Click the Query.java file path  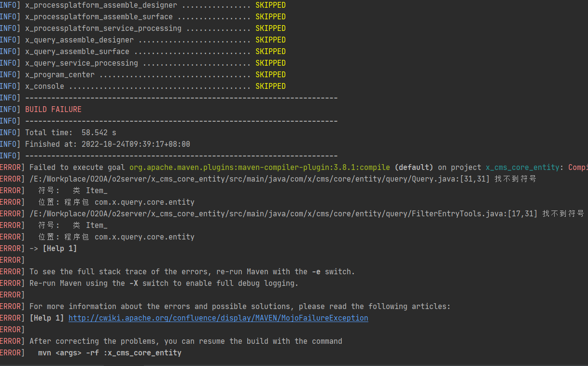(x=259, y=179)
